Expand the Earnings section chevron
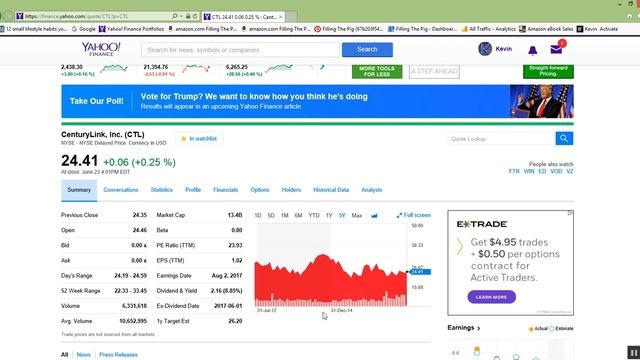The height and width of the screenshot is (360, 640). pos(479,328)
